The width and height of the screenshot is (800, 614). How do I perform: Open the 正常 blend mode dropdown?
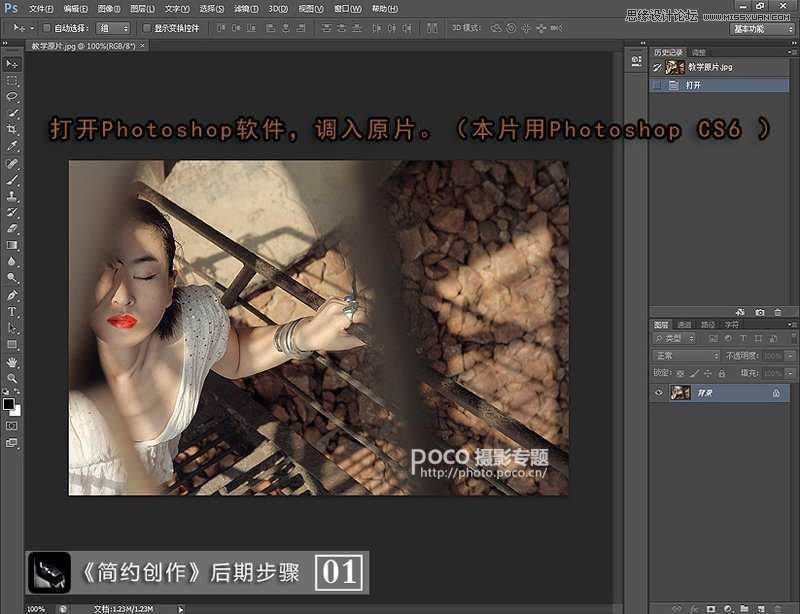click(x=686, y=355)
